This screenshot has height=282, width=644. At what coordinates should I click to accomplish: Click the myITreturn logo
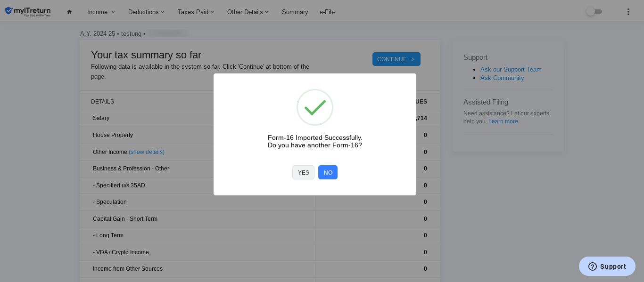pos(28,12)
